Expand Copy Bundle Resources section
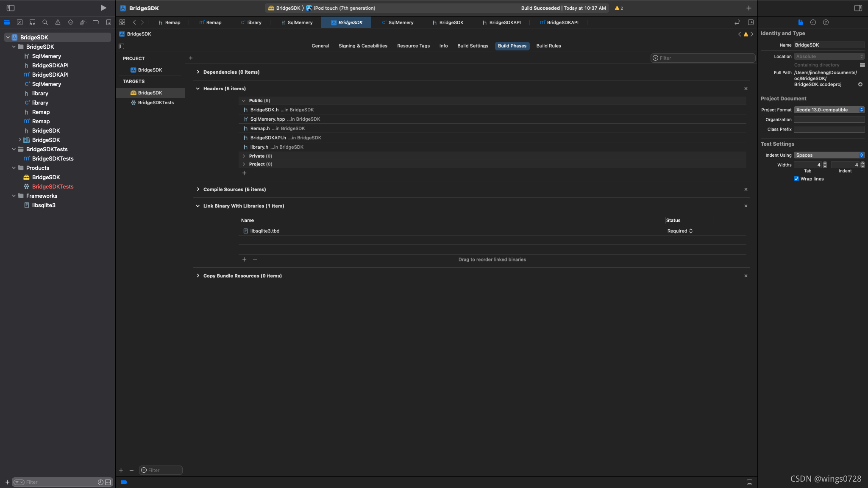This screenshot has width=868, height=488. (x=198, y=276)
